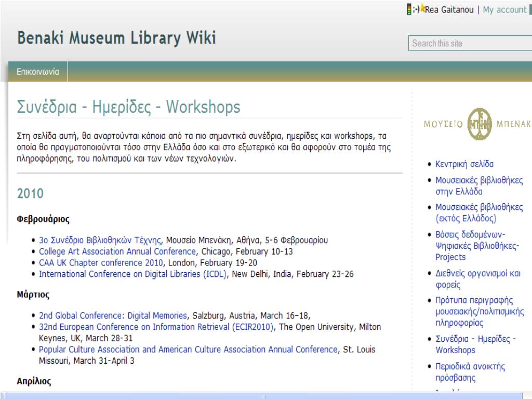Open CAA UK Chapter conference 2010 link
The width and height of the screenshot is (532, 399).
coord(101,262)
